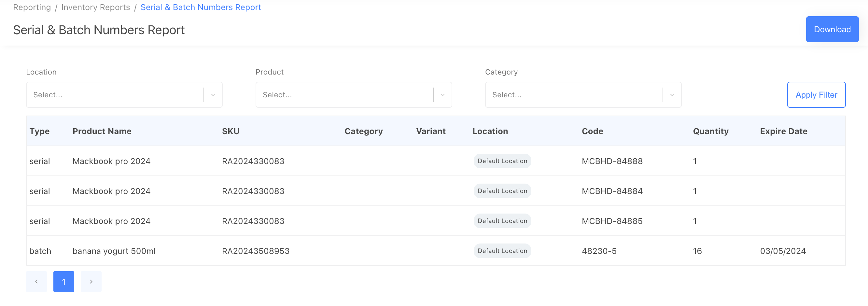Click Serial & Batch Numbers Report breadcrumb

pos(201,7)
